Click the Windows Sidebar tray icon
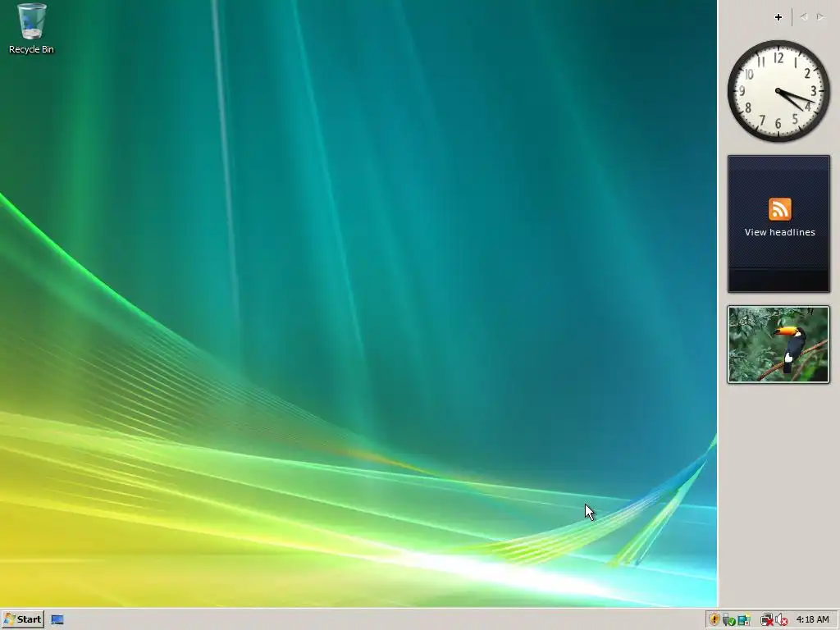This screenshot has width=840, height=630. tap(744, 620)
